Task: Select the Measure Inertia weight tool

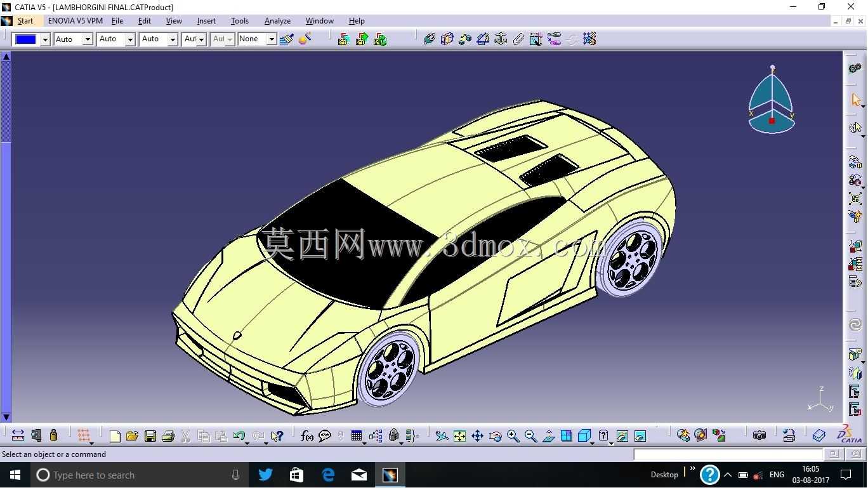Action: pyautogui.click(x=53, y=435)
